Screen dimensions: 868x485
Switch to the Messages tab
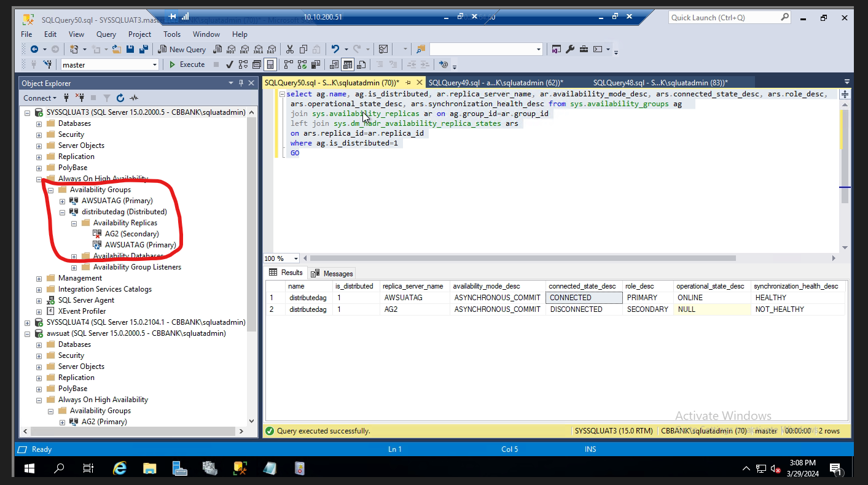coord(332,273)
